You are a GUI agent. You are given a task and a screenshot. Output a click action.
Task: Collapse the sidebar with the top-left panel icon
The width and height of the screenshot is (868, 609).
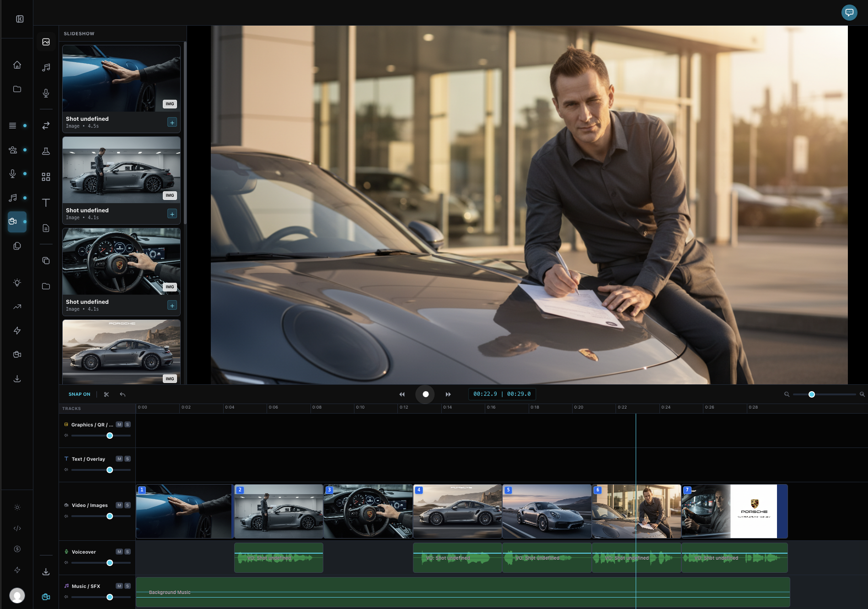(x=20, y=19)
